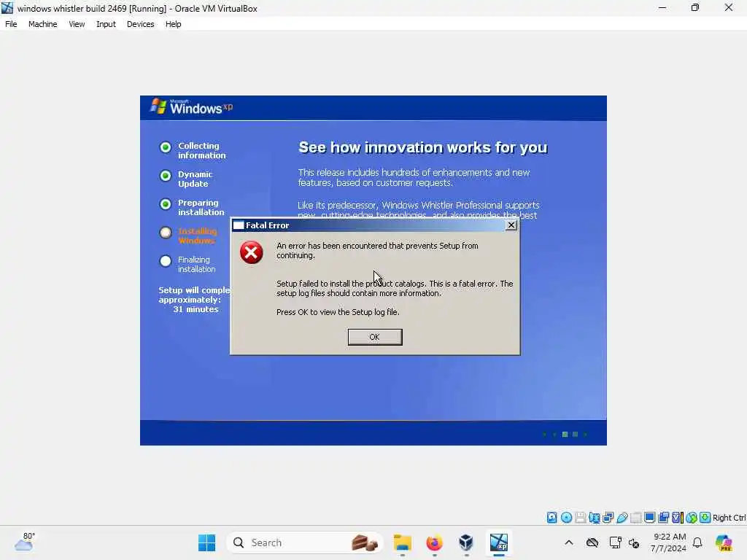The height and width of the screenshot is (560, 747).
Task: Click the taskbar Search box
Action: click(305, 542)
